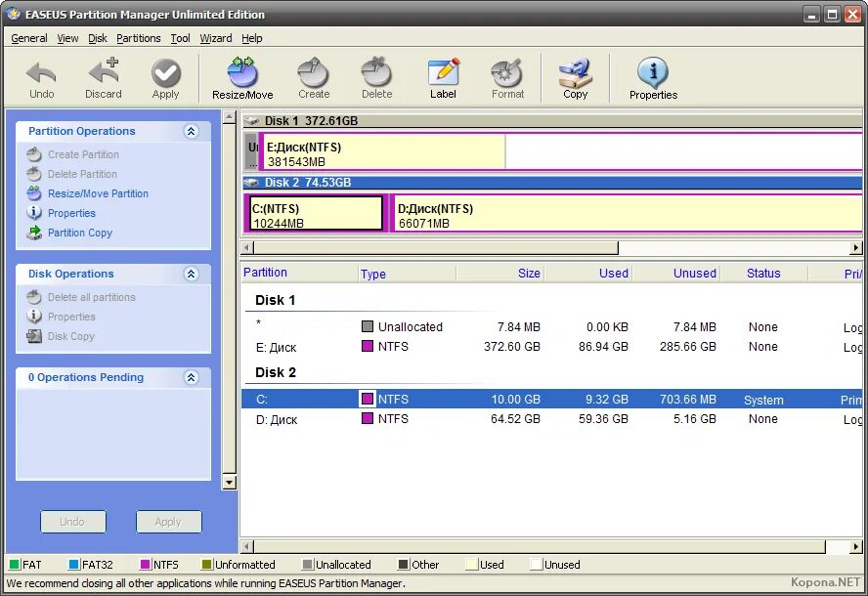Collapse the 0 Operations Pending panel
This screenshot has height=596, width=868.
click(191, 377)
